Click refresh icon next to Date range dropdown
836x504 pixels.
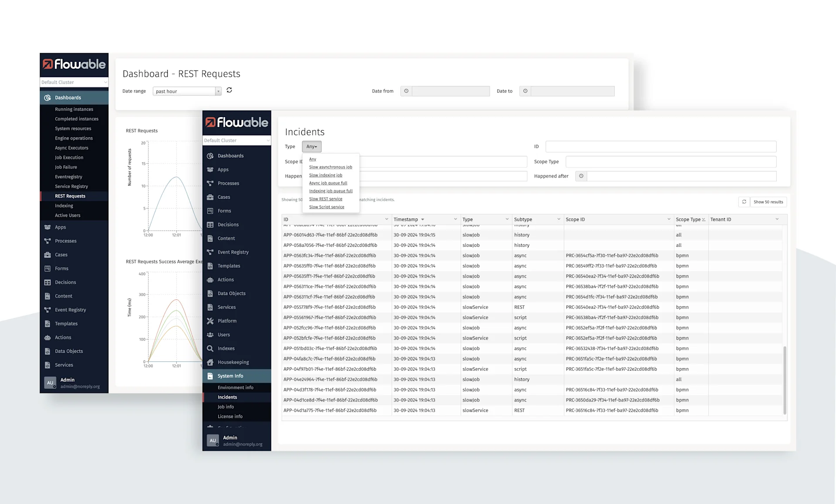point(229,90)
